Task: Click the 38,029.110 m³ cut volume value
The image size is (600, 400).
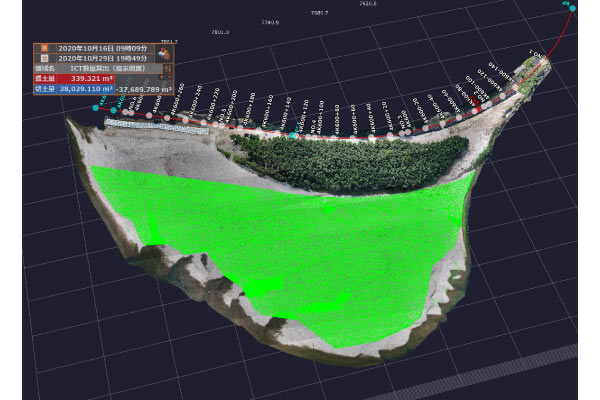Action: coord(85,88)
